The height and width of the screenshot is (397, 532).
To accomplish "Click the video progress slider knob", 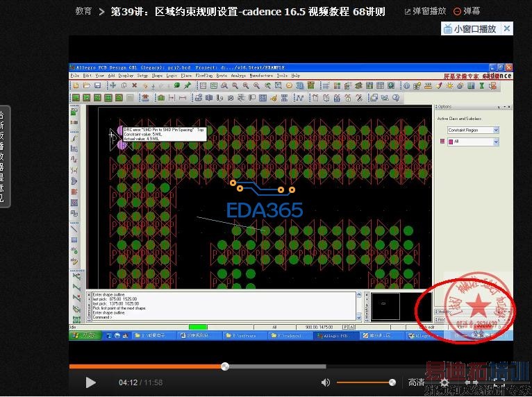I will click(x=224, y=366).
